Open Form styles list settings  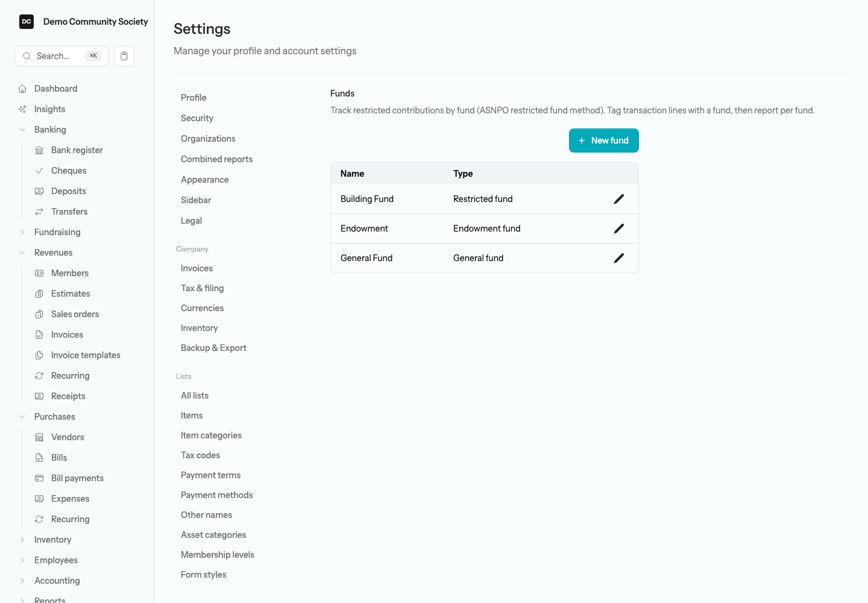[204, 575]
